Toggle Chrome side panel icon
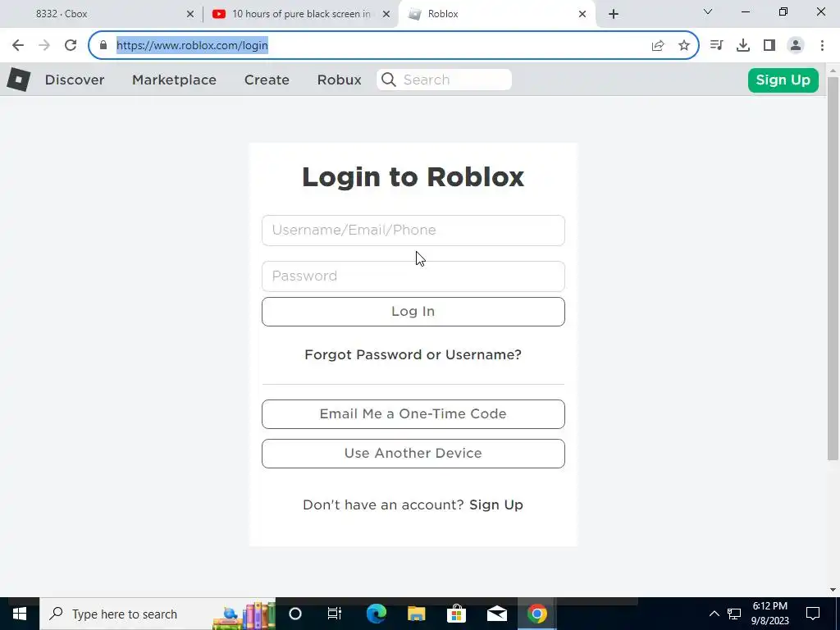 point(769,46)
